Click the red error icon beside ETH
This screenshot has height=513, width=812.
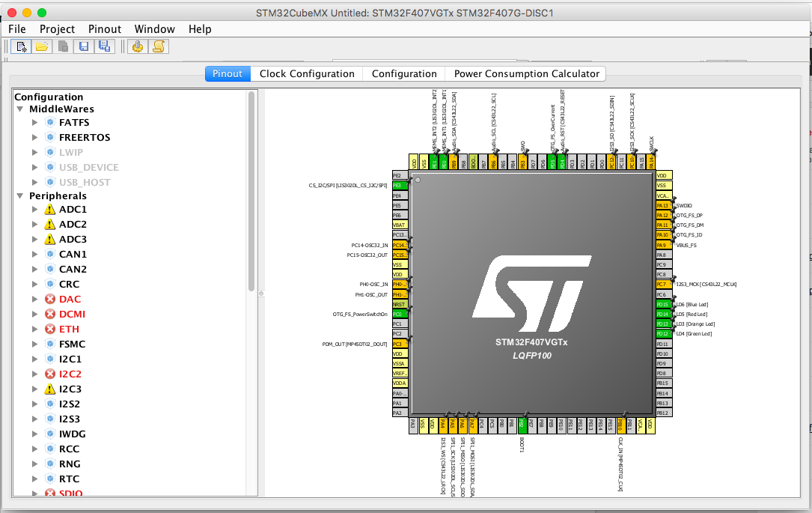tap(49, 329)
